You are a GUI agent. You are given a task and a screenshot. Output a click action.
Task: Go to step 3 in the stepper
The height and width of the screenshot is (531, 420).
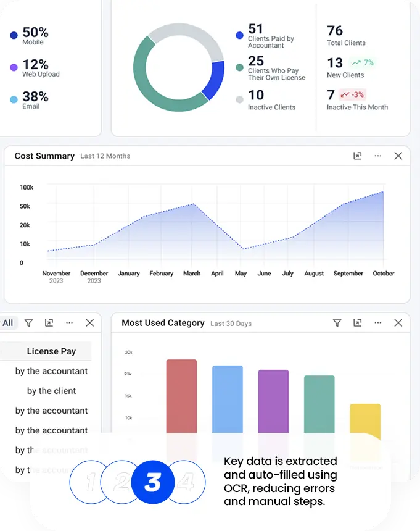152,482
